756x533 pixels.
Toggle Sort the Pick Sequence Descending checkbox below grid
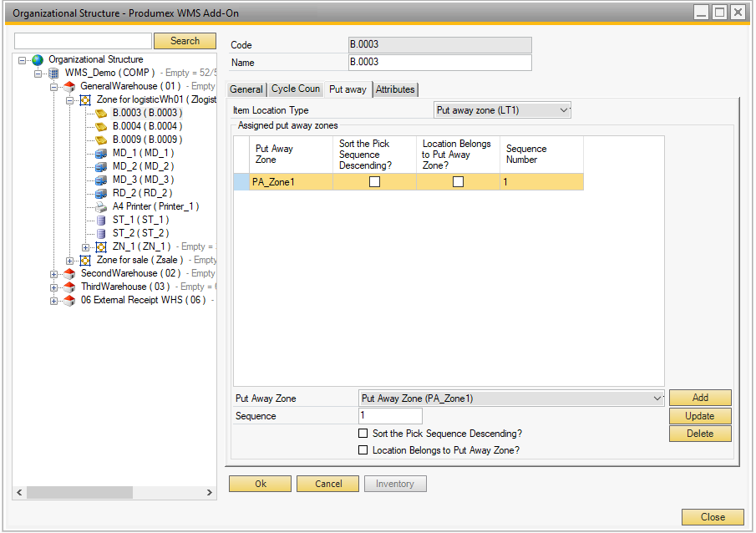coord(363,434)
